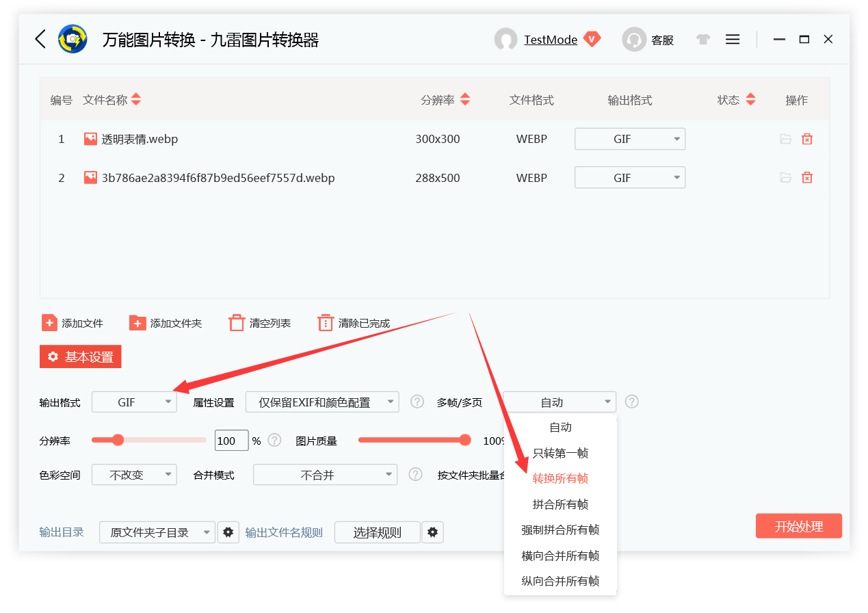
Task: Show help for 合并模式 option
Action: 415,474
